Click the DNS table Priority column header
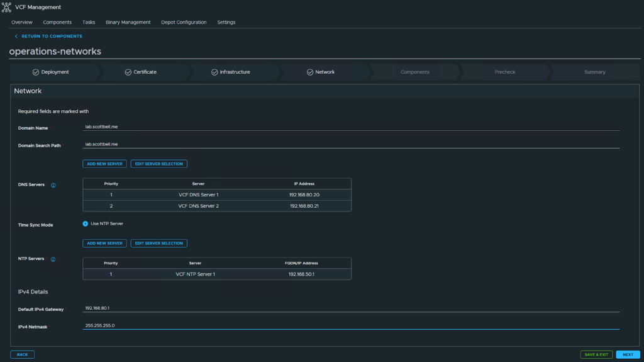The width and height of the screenshot is (644, 362). [111, 184]
